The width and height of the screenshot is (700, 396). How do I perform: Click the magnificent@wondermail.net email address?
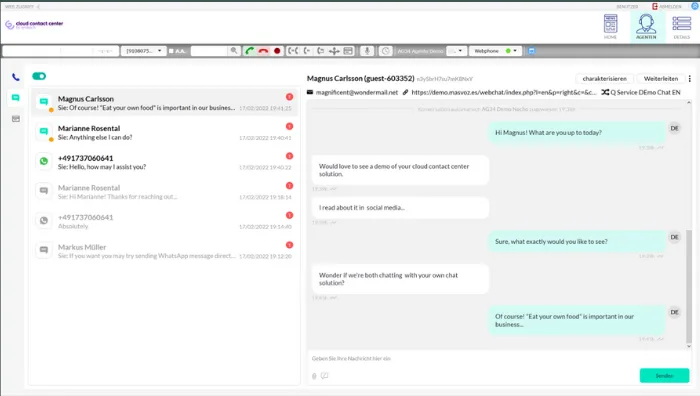click(x=357, y=92)
